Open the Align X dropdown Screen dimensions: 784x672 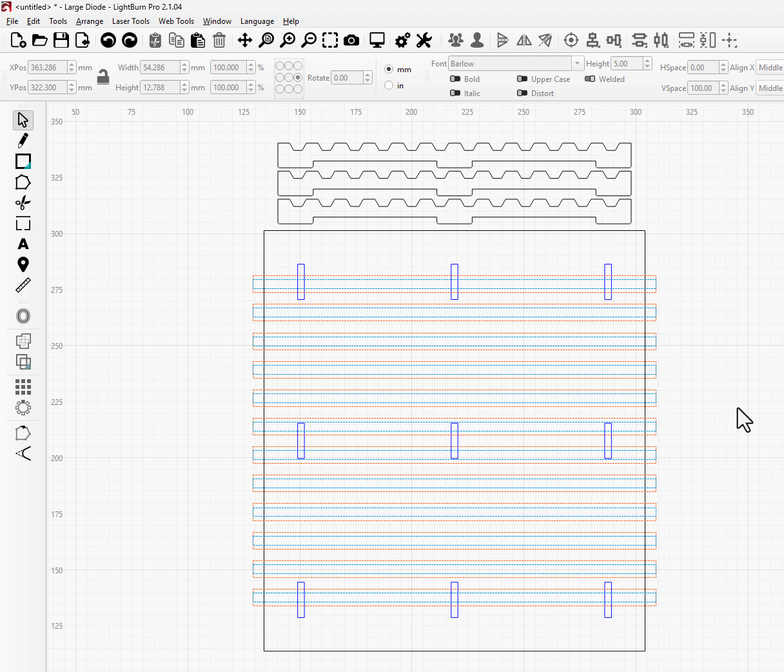tap(770, 68)
